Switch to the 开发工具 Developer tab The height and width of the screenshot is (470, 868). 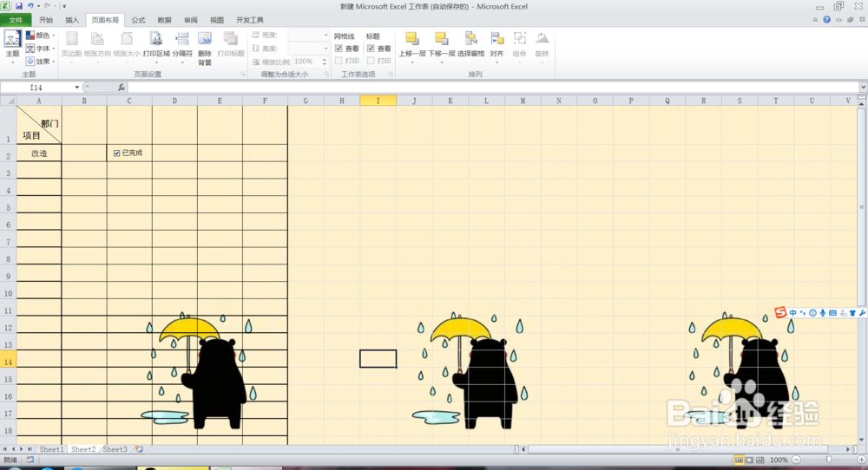tap(250, 20)
